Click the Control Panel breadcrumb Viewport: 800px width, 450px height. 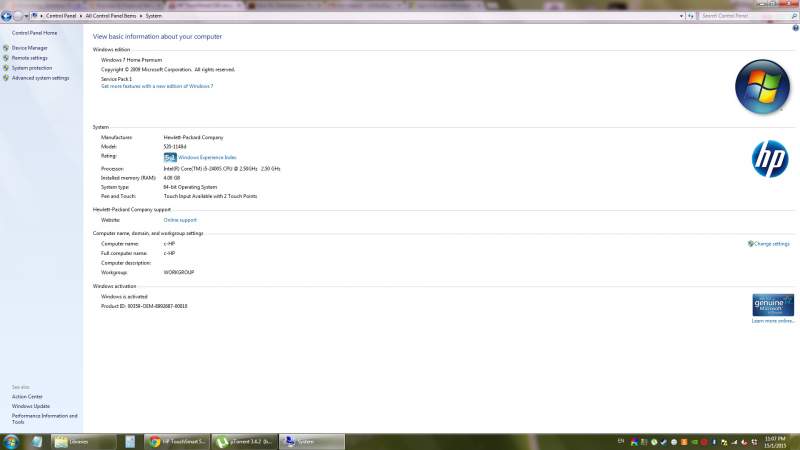coord(61,16)
